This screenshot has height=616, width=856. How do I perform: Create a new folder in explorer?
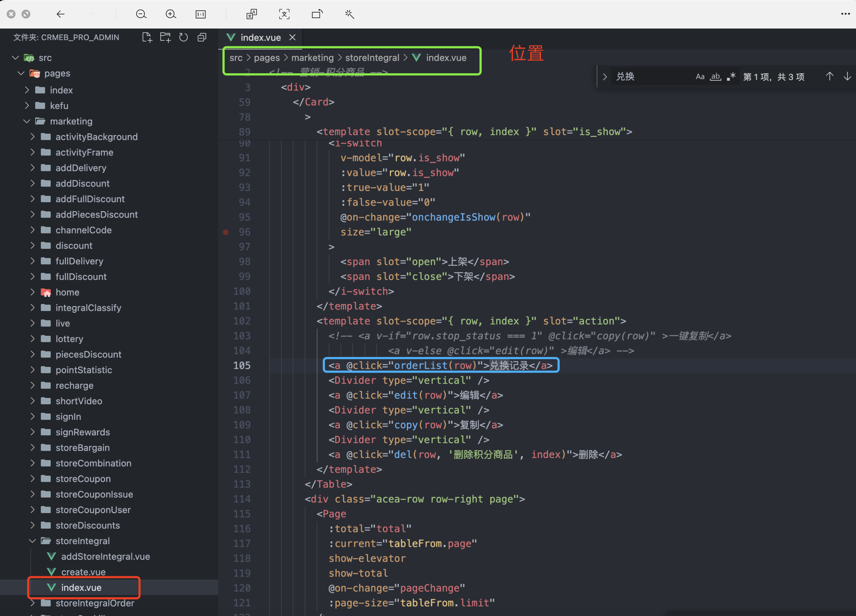(x=165, y=37)
